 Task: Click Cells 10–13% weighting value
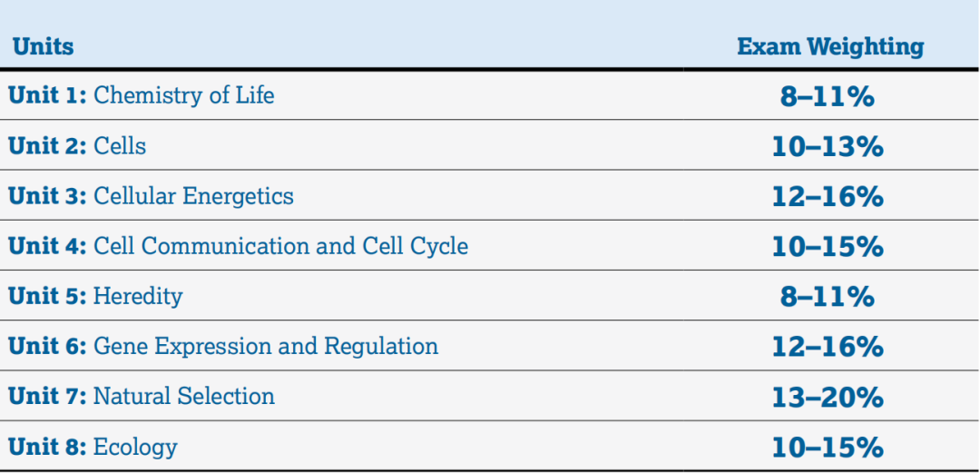coord(827,146)
